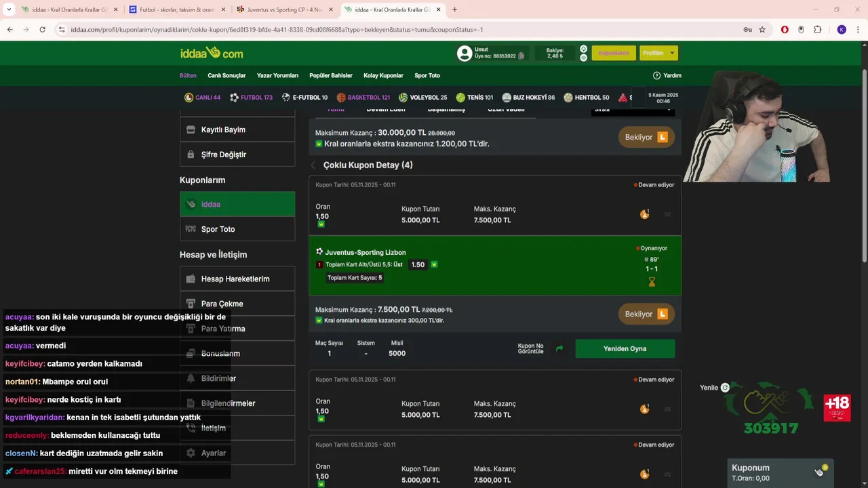The image size is (868, 488).
Task: Click the Toplam Kart Sayısı: 5 label
Action: click(355, 278)
